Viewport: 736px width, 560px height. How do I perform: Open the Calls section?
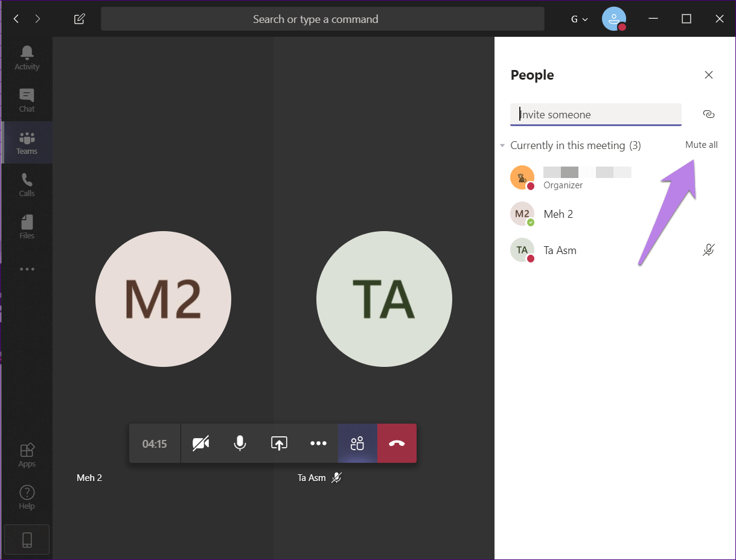[x=27, y=185]
